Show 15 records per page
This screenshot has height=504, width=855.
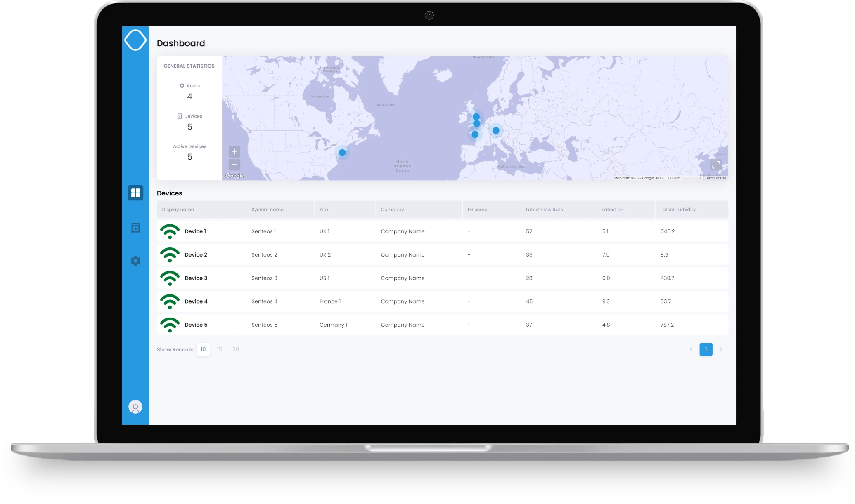[219, 349]
